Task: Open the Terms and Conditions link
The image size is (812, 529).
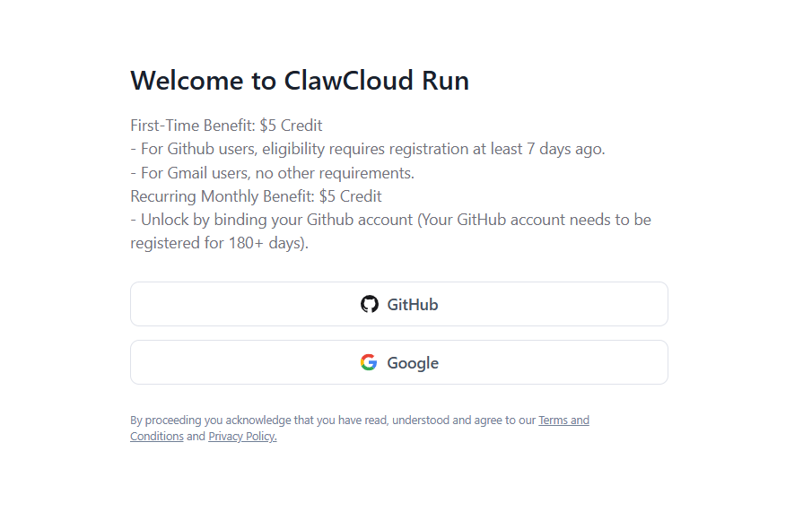Action: tap(563, 421)
